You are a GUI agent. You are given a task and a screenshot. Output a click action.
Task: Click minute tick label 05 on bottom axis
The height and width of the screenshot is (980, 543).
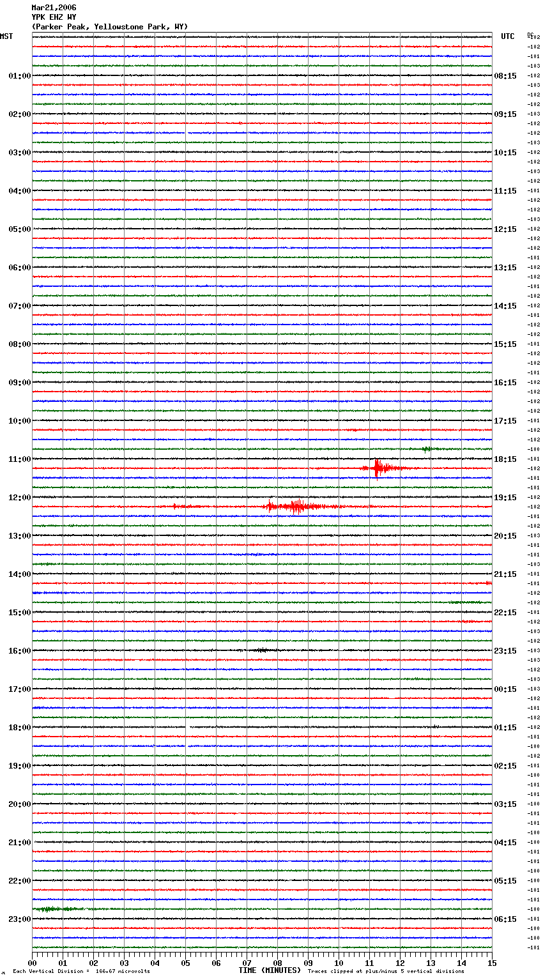(185, 963)
